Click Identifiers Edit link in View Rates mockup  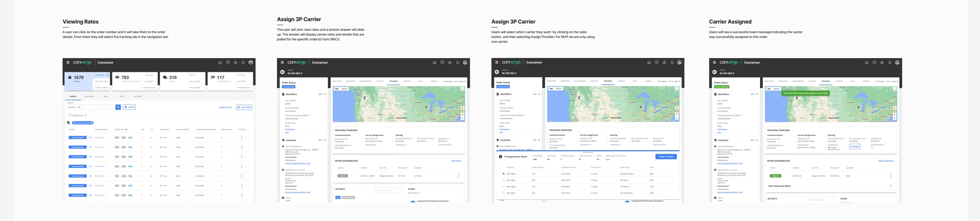[x=320, y=94]
